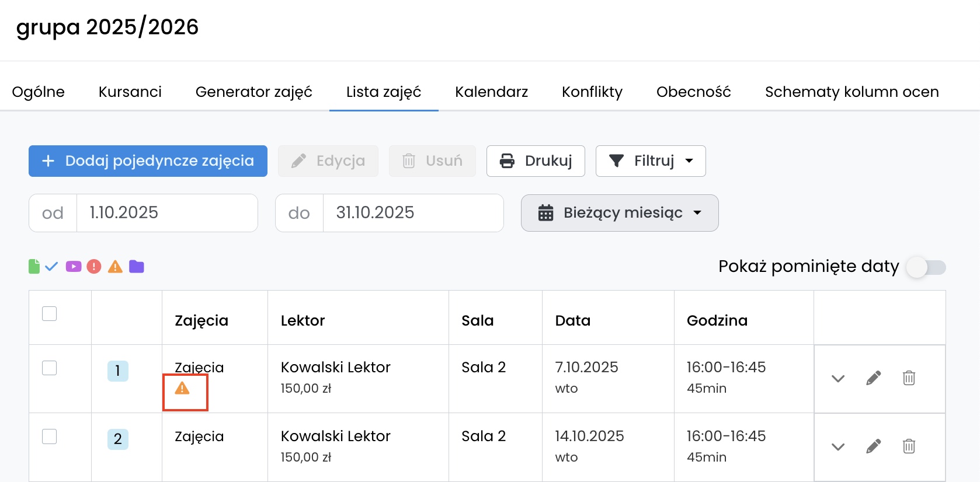Click the Dodaj pojedyncze zajęcia button
The width and height of the screenshot is (980, 482).
click(148, 161)
